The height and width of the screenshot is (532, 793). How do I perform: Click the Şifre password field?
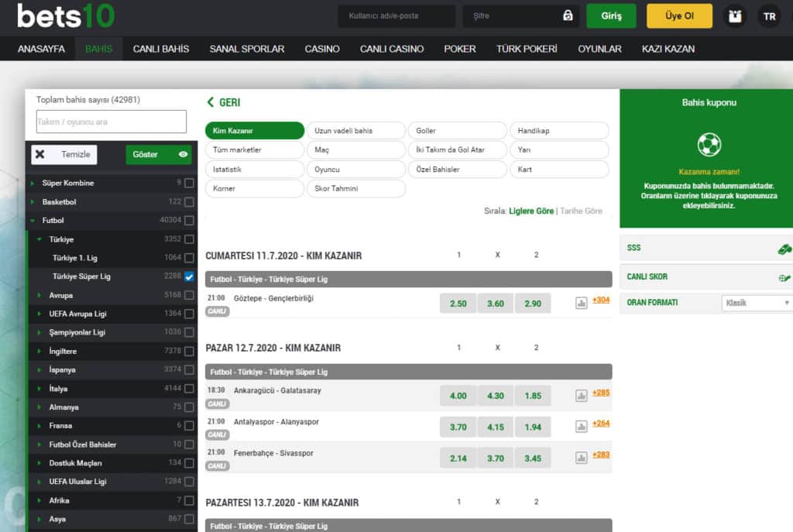tap(521, 16)
